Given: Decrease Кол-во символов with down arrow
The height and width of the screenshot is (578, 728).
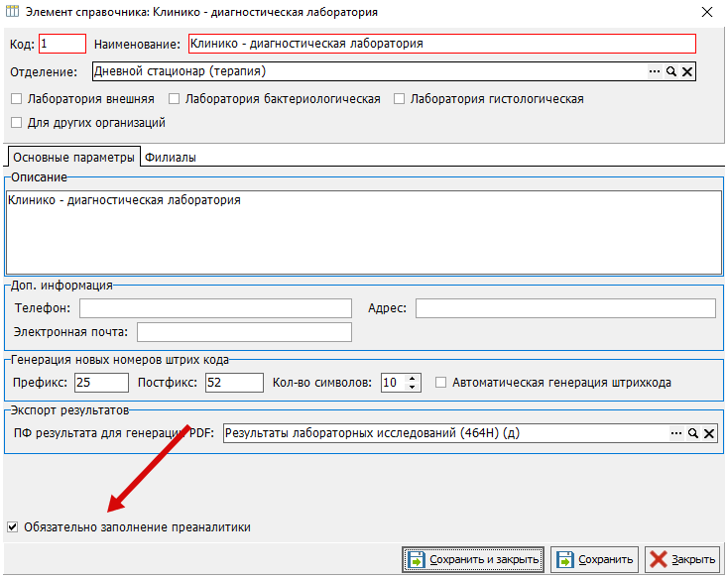Looking at the screenshot, I should click(x=412, y=387).
